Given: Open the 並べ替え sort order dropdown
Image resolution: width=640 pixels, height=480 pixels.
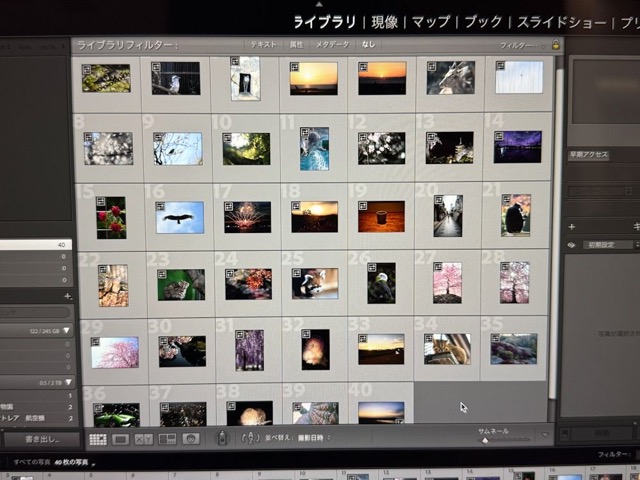Looking at the screenshot, I should click(x=301, y=438).
